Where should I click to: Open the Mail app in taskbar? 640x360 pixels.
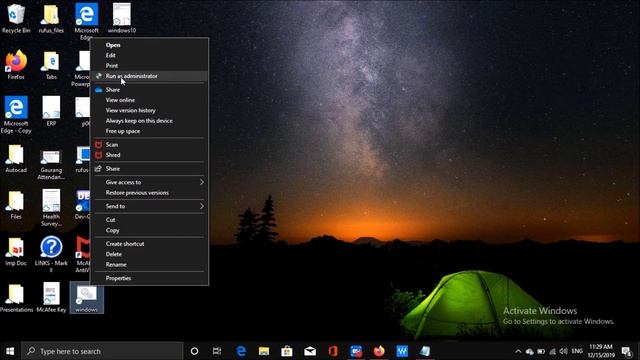point(310,351)
